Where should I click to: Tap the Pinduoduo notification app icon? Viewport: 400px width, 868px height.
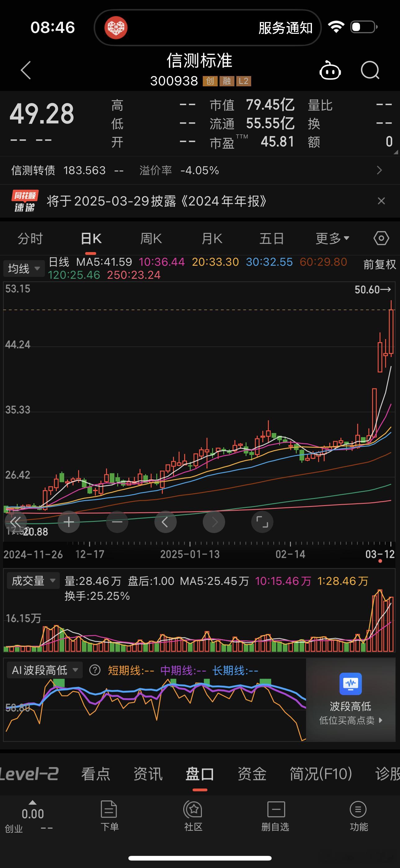[116, 28]
